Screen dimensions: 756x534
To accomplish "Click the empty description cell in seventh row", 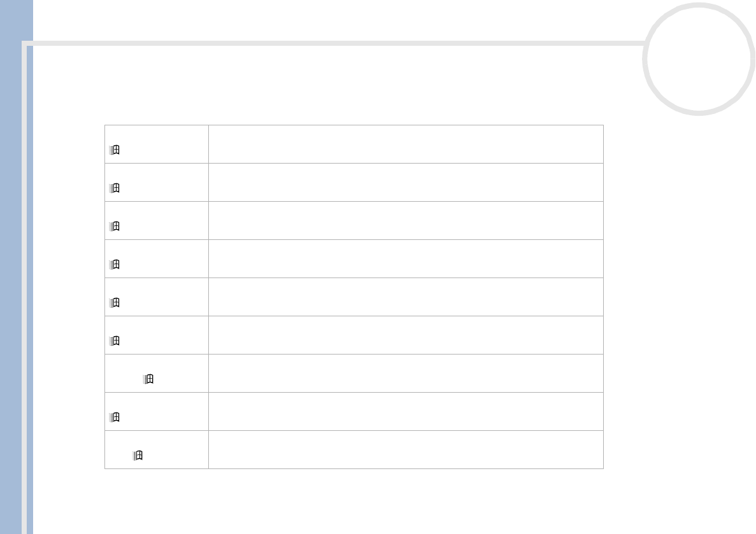I will (406, 373).
